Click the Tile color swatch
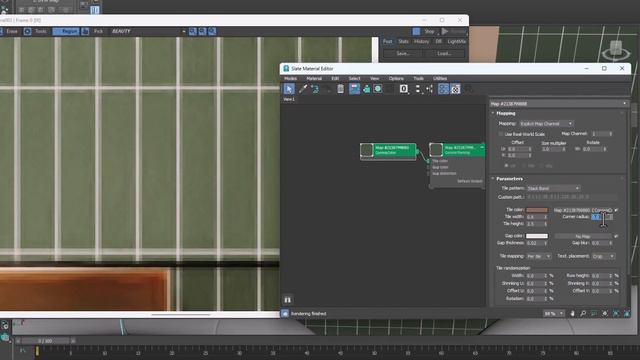The height and width of the screenshot is (360, 640). [537, 210]
